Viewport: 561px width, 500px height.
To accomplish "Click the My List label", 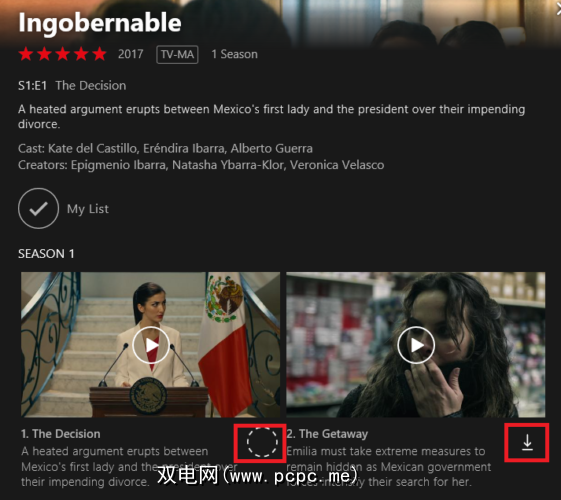I will click(x=88, y=209).
